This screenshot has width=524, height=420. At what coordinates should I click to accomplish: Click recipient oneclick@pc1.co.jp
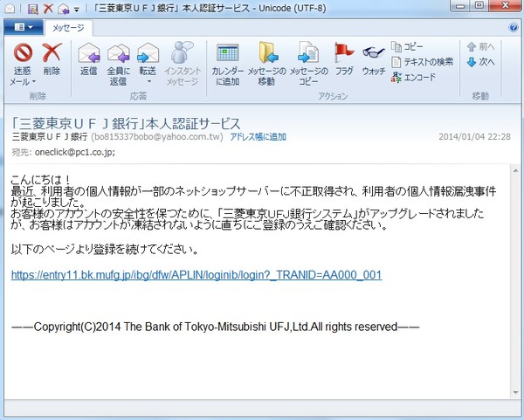[75, 152]
